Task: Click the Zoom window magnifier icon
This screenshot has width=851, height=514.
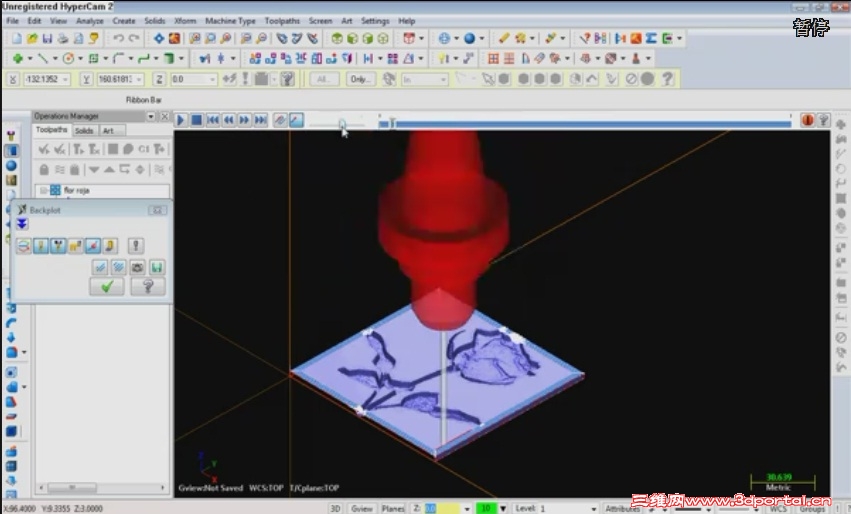Action: point(195,39)
